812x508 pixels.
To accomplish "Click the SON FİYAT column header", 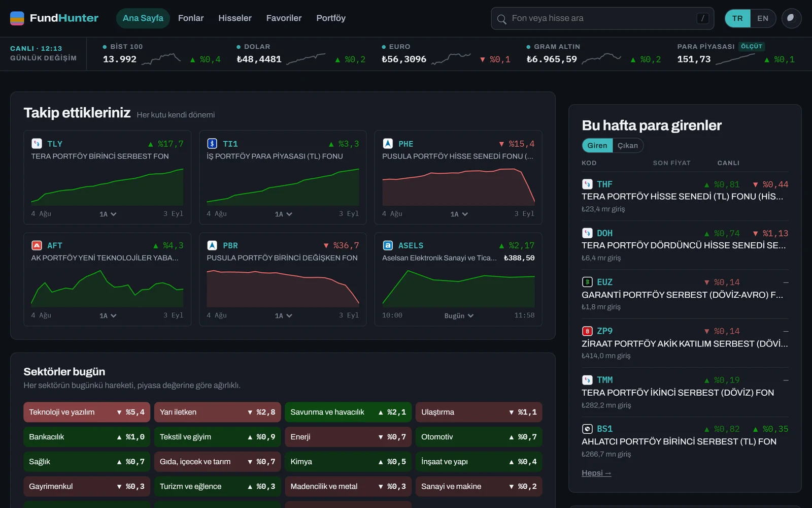I will coord(671,163).
